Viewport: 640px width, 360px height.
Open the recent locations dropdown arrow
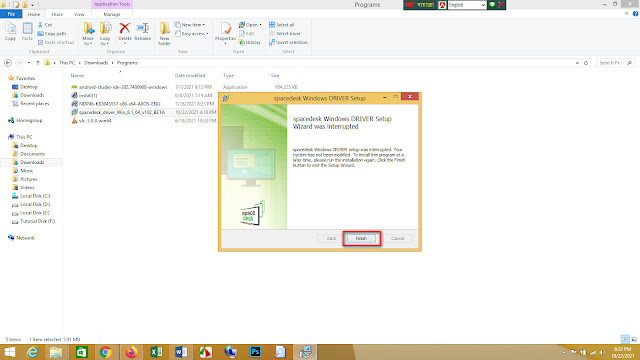[29, 63]
